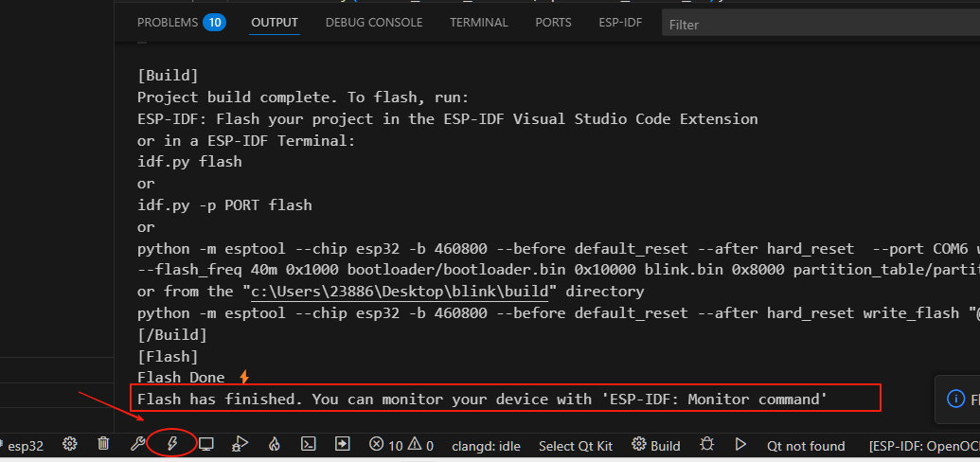
Task: Open the DEBUG CONSOLE tab
Action: (x=374, y=23)
